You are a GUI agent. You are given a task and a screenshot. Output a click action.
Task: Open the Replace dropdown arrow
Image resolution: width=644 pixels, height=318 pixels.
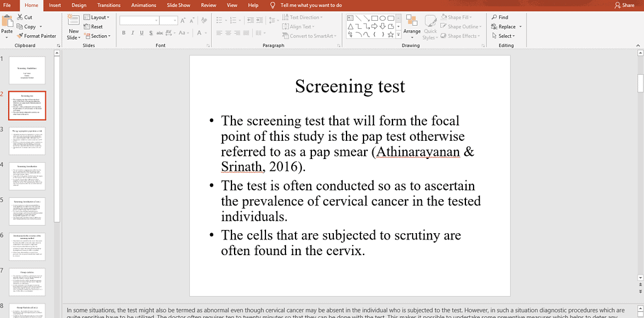pos(520,26)
